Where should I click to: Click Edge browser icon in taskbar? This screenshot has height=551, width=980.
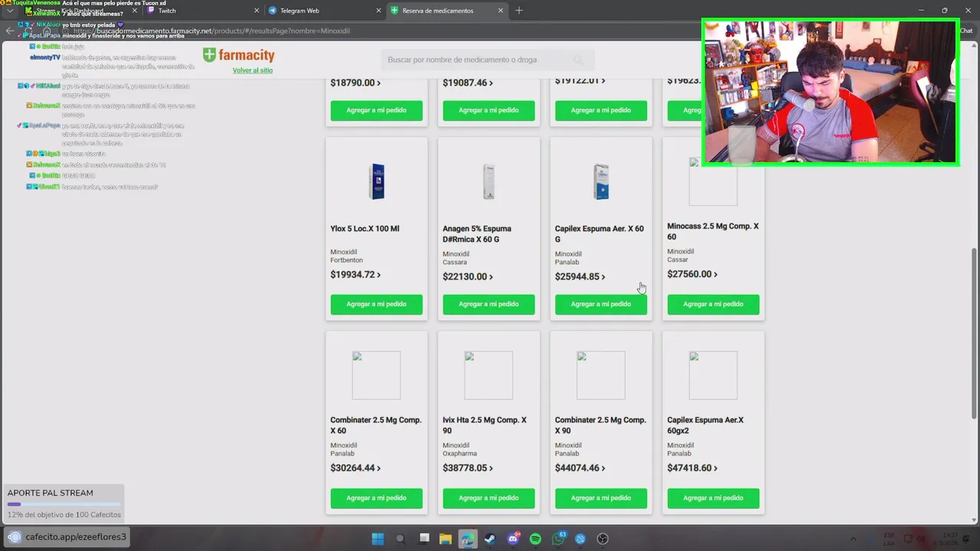tap(467, 539)
